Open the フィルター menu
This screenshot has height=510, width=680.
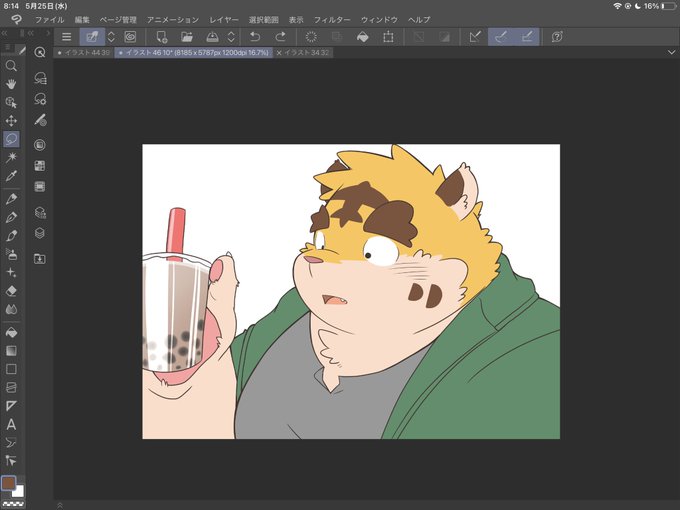pyautogui.click(x=332, y=20)
